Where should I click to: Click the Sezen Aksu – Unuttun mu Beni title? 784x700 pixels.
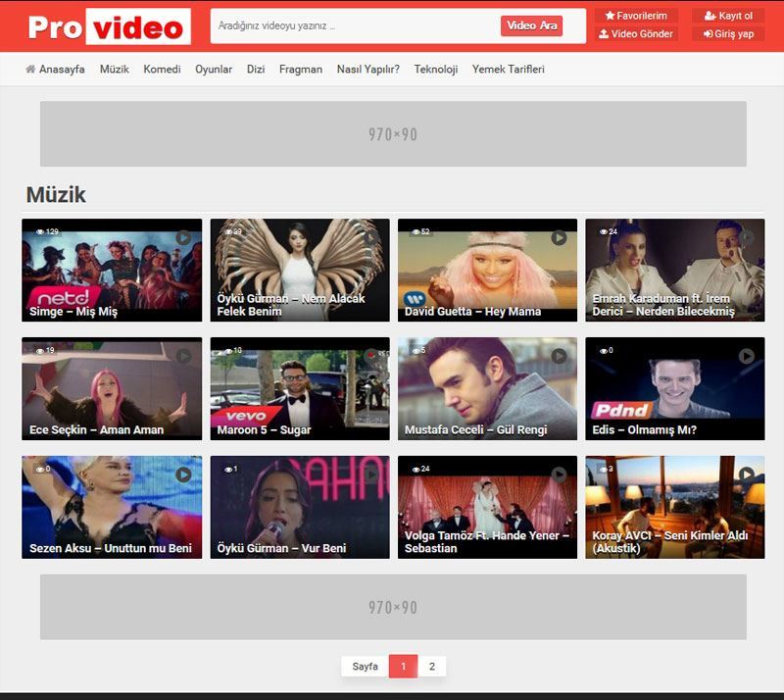111,548
